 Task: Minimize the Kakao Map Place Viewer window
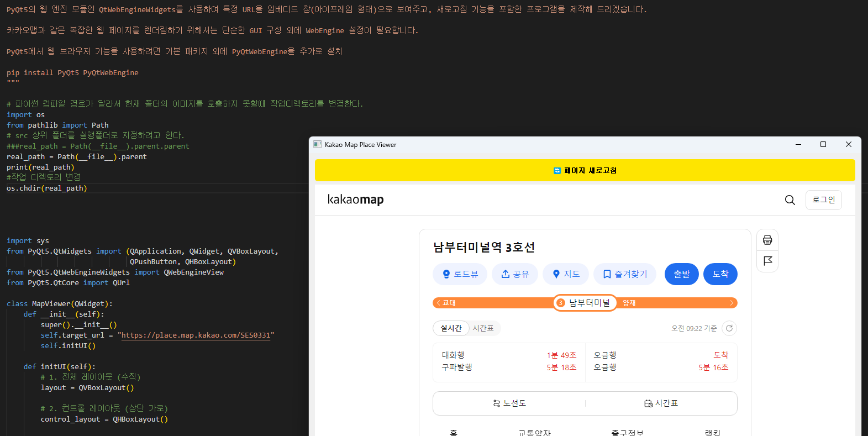(x=798, y=144)
